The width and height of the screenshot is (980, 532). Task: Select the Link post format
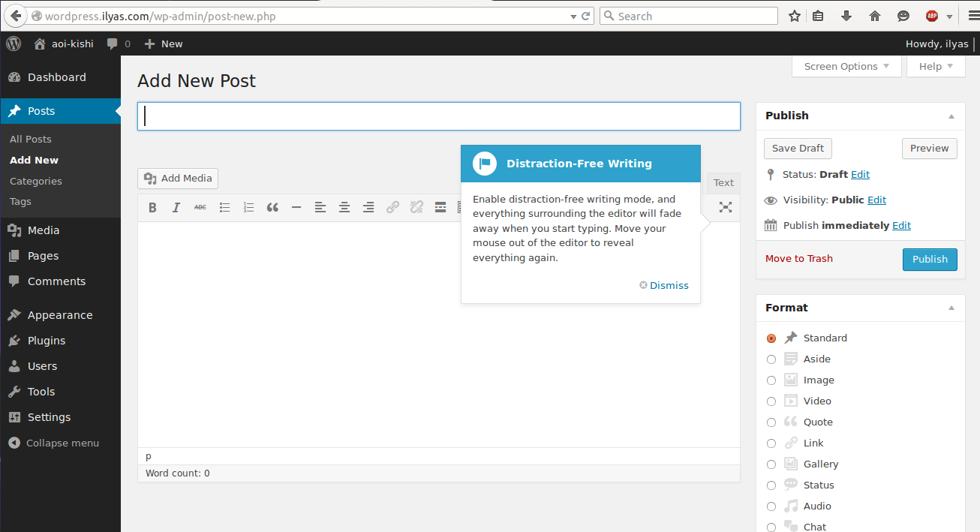coord(771,443)
